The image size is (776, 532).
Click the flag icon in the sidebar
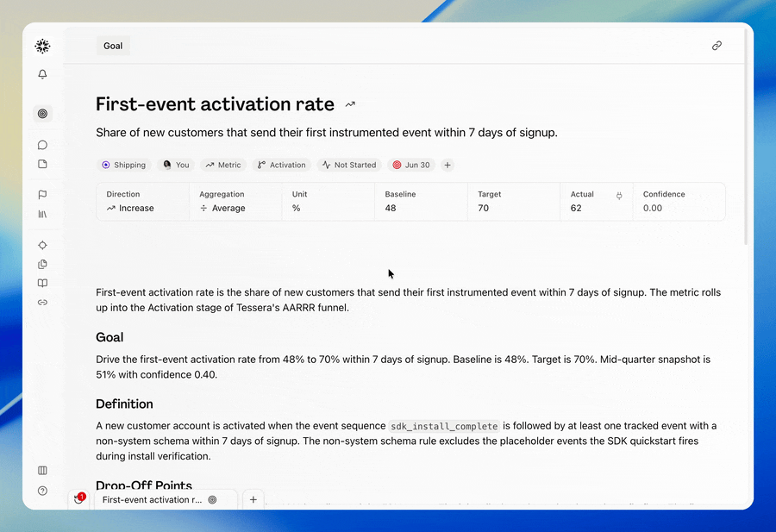(42, 195)
